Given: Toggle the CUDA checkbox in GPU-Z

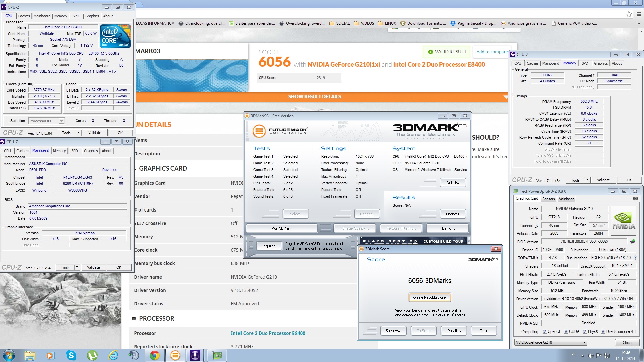Looking at the screenshot, I should coord(566,331).
